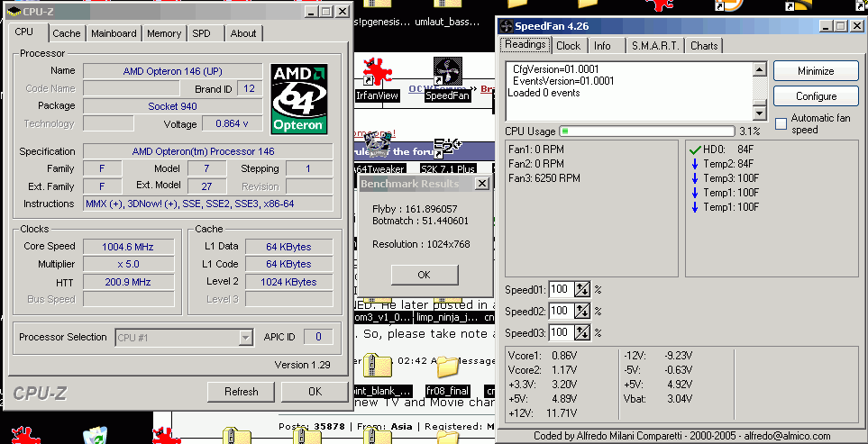Select the point_blank zipped folder icon
The image size is (868, 444).
pos(378,367)
